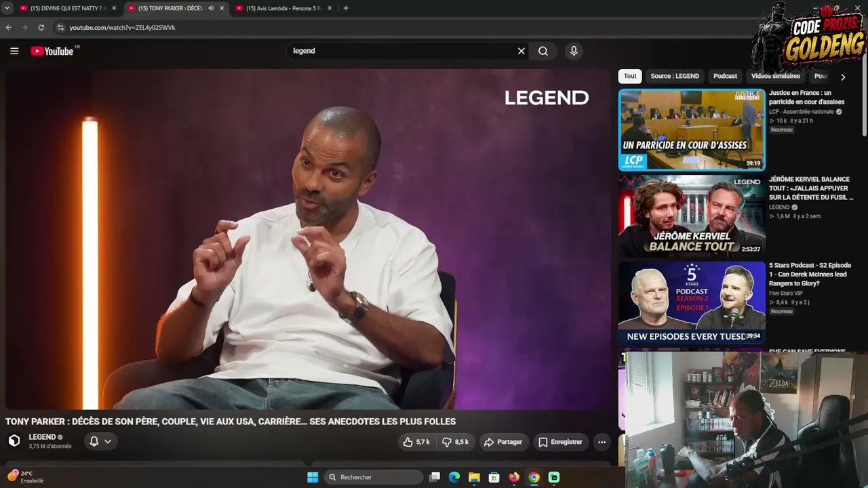868x488 pixels.
Task: Open the YouTube hamburger guide menu
Action: pos(14,51)
